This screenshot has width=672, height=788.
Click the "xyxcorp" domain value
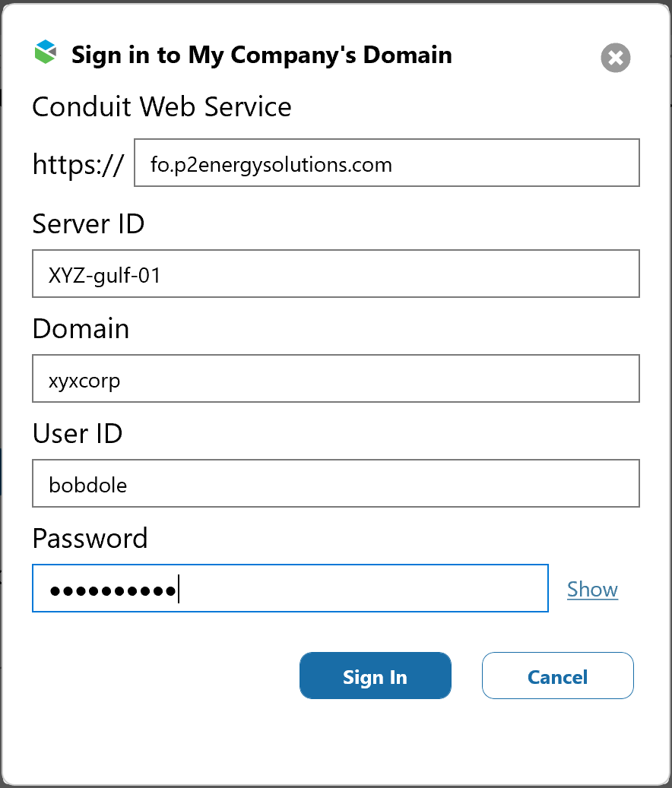pos(84,379)
